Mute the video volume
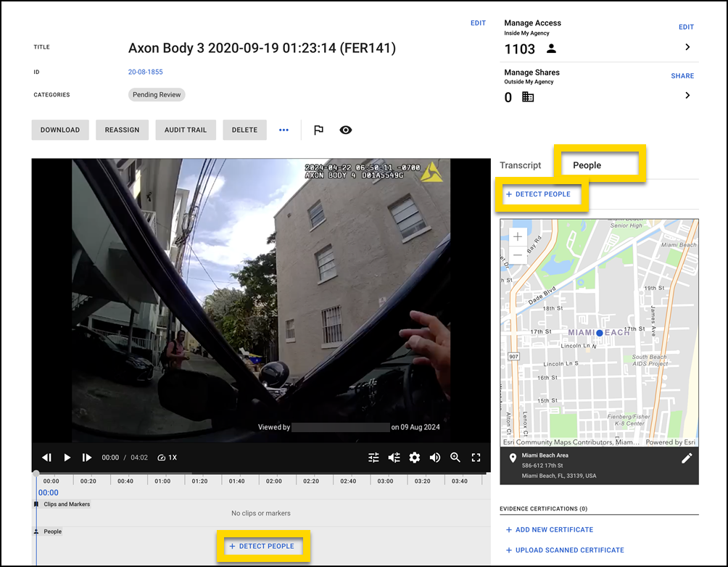The height and width of the screenshot is (567, 728). [435, 458]
